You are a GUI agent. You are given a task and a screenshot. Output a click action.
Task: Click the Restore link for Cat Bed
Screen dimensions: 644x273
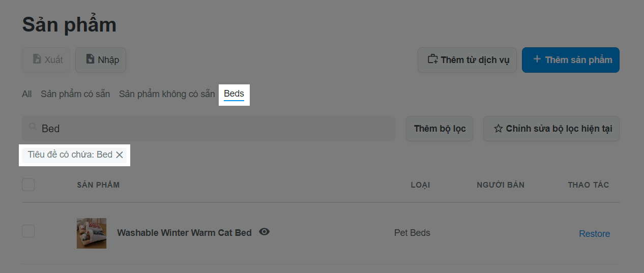(x=594, y=234)
